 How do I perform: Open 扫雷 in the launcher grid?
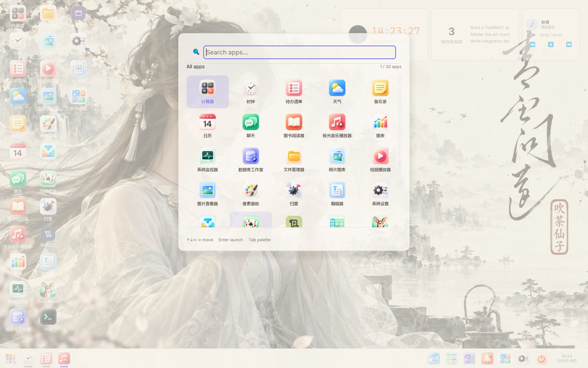294,194
